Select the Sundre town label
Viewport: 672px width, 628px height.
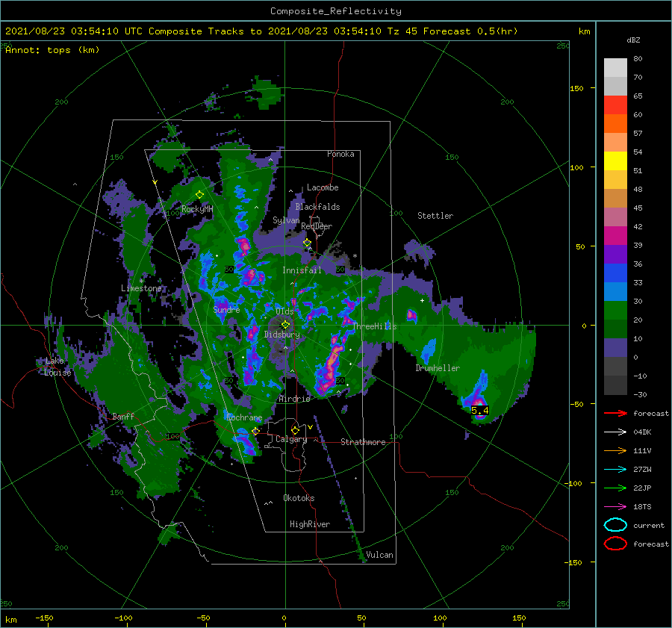tap(227, 309)
